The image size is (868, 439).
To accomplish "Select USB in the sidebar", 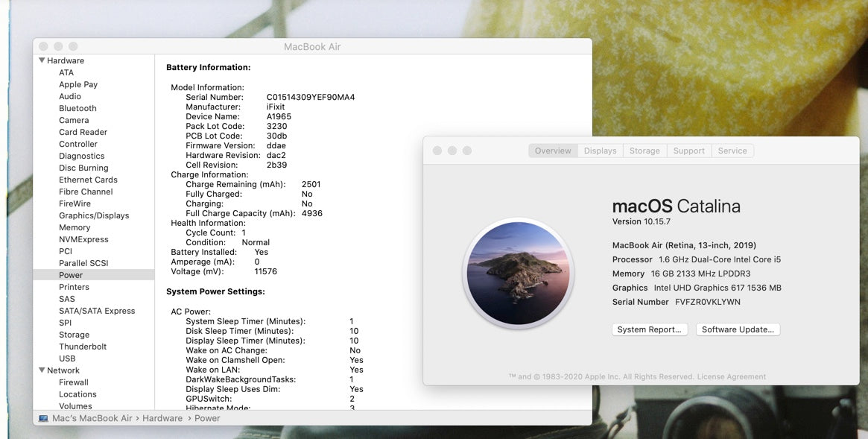I will click(67, 359).
